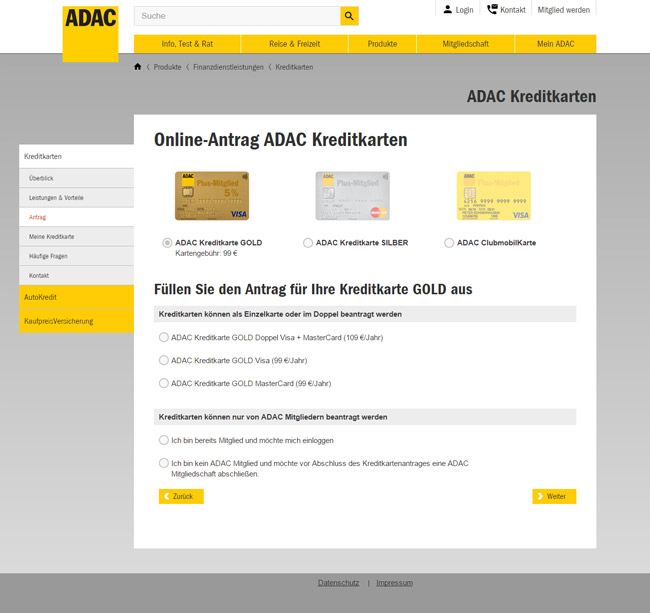650x613 pixels.
Task: Click the search magnifier icon
Action: [x=349, y=16]
